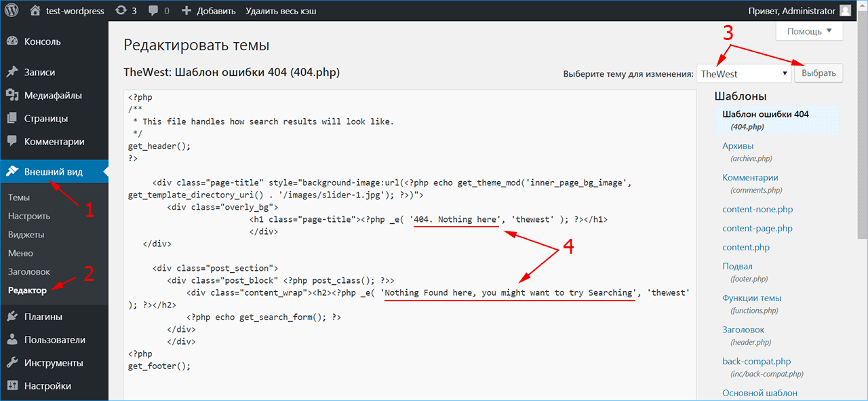Click the Внешний вид paintbrush icon
Image resolution: width=868 pixels, height=401 pixels.
pyautogui.click(x=12, y=172)
